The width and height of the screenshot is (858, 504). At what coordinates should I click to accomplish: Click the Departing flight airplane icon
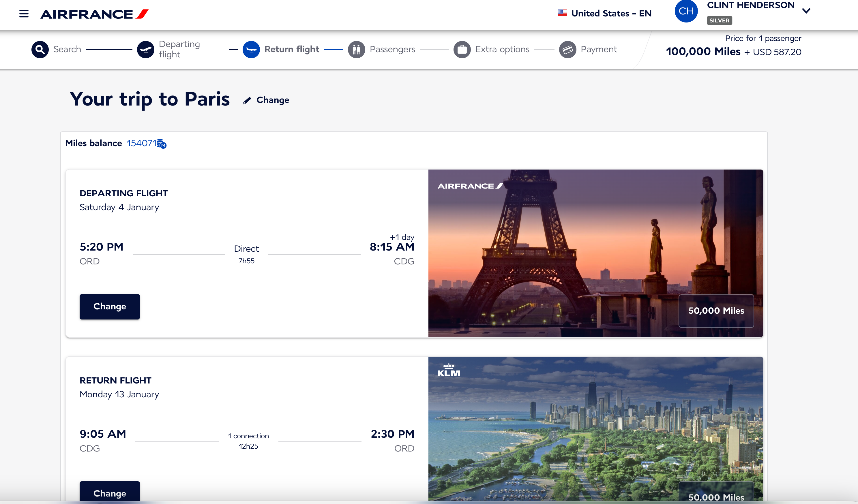(x=146, y=49)
